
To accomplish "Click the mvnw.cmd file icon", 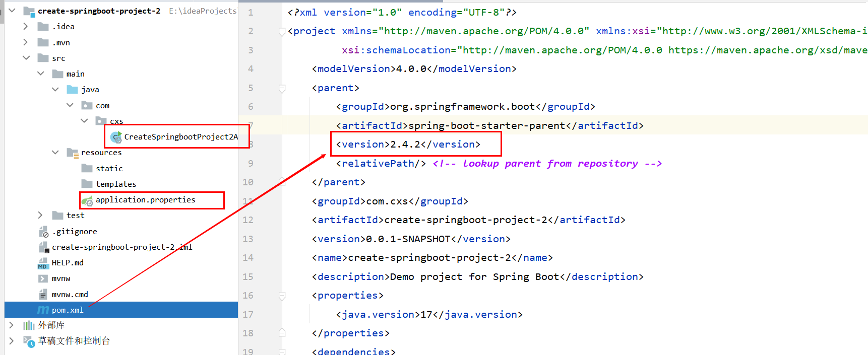I will coord(43,295).
